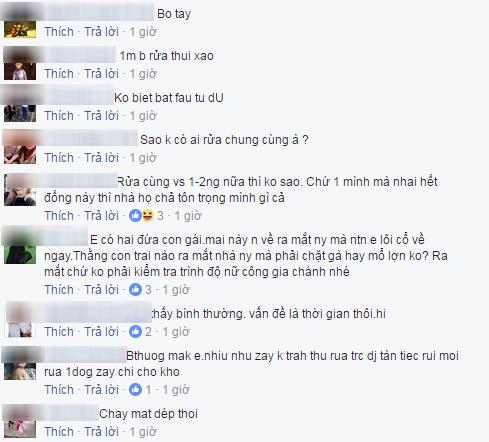Click the haha reaction emoji on 'Rửa cùng vs' comment

pos(148,216)
